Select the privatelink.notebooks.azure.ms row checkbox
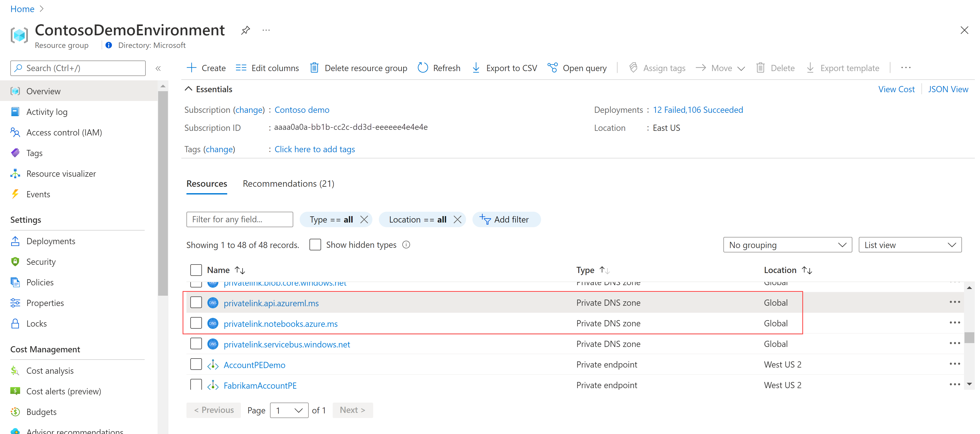The image size is (980, 434). click(x=196, y=324)
